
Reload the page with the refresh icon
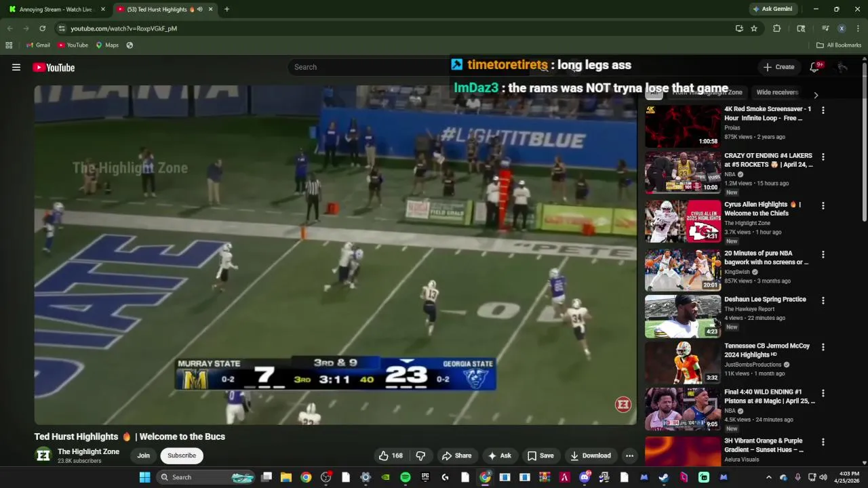pyautogui.click(x=42, y=28)
